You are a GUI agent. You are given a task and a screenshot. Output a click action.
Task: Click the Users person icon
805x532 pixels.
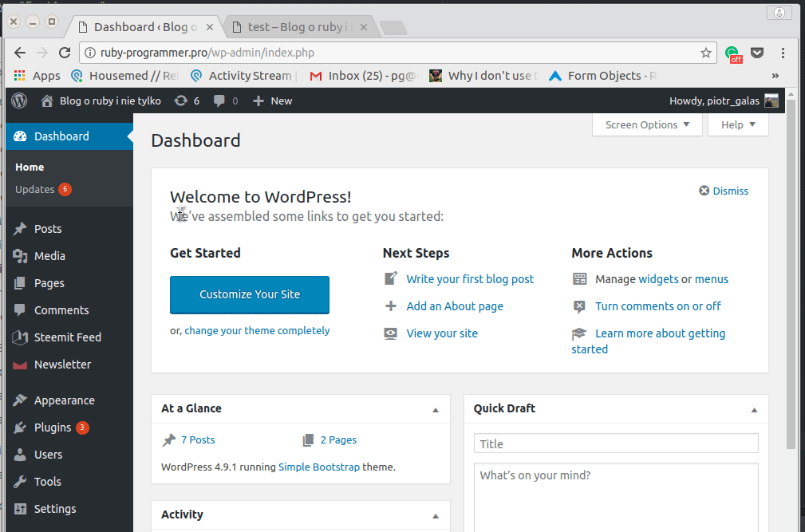20,455
